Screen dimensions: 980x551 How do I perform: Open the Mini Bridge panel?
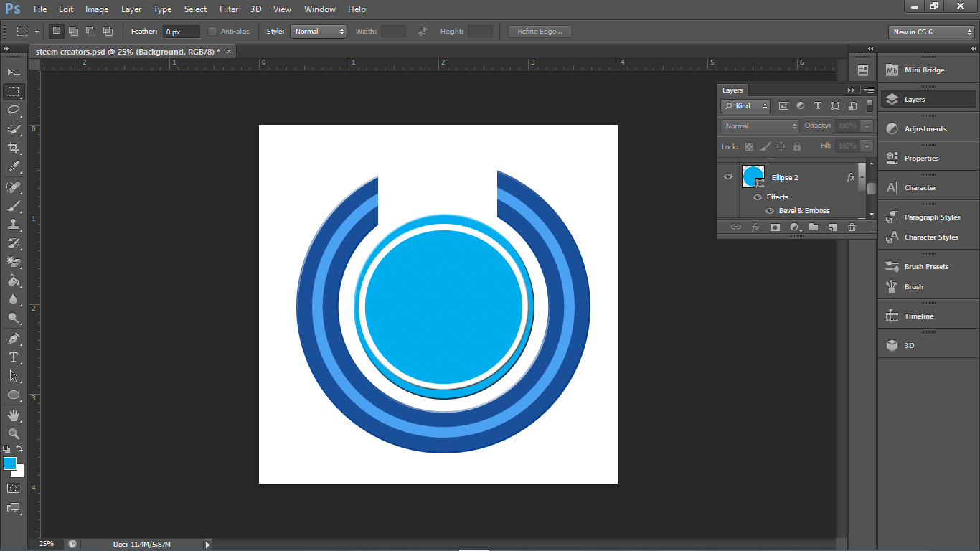click(x=928, y=70)
